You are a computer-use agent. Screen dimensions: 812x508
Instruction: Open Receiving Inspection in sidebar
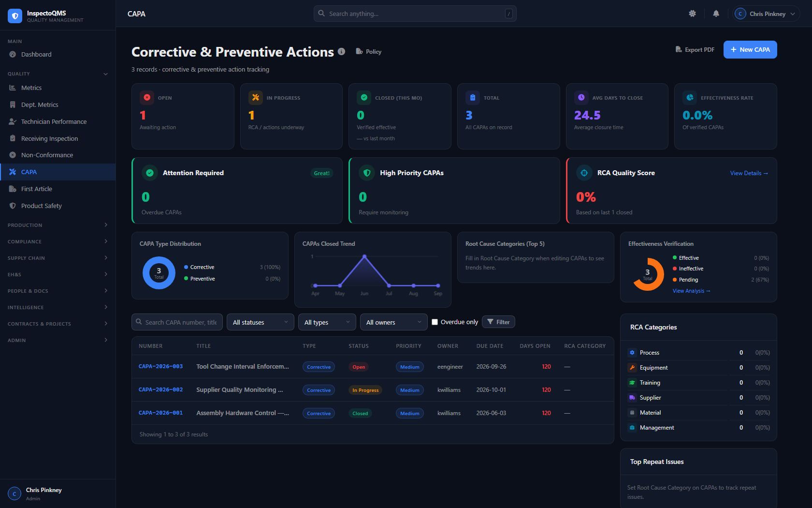(x=58, y=138)
